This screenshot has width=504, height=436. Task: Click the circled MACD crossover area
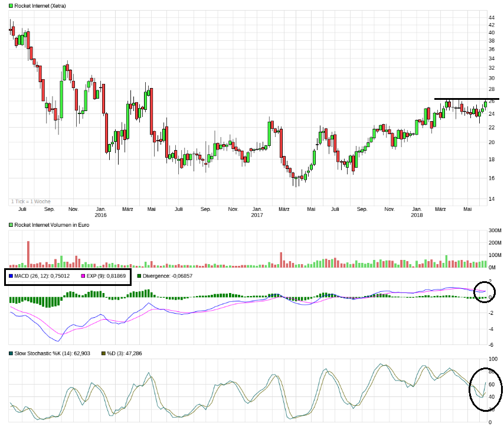(486, 292)
